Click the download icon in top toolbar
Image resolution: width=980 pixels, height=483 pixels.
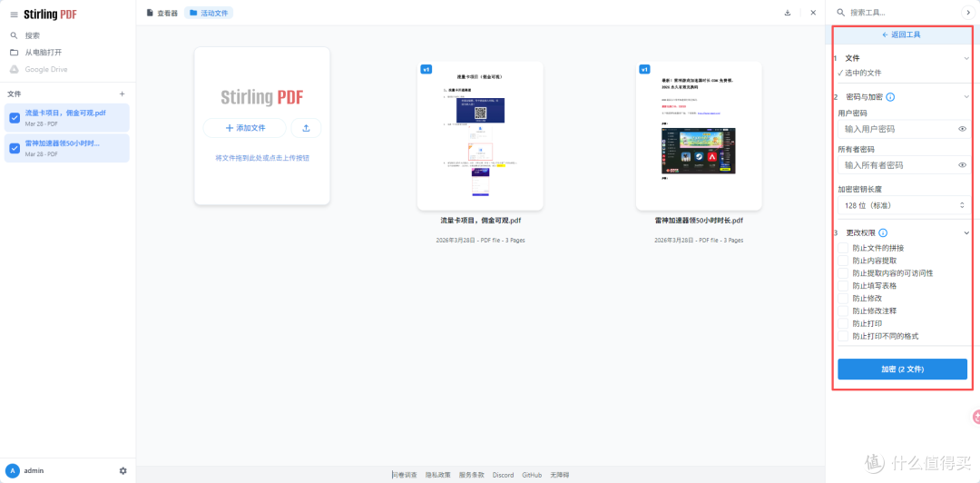pos(788,13)
